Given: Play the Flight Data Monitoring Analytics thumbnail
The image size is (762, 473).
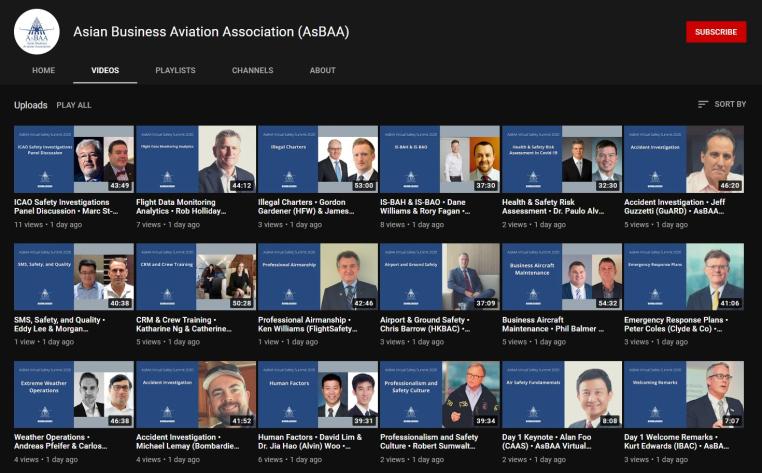Looking at the screenshot, I should tap(195, 159).
